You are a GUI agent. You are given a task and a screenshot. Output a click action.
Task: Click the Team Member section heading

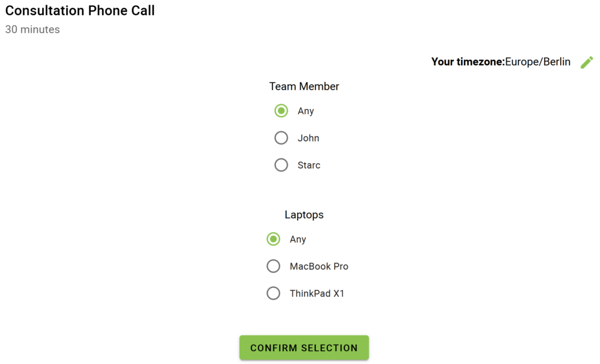304,86
